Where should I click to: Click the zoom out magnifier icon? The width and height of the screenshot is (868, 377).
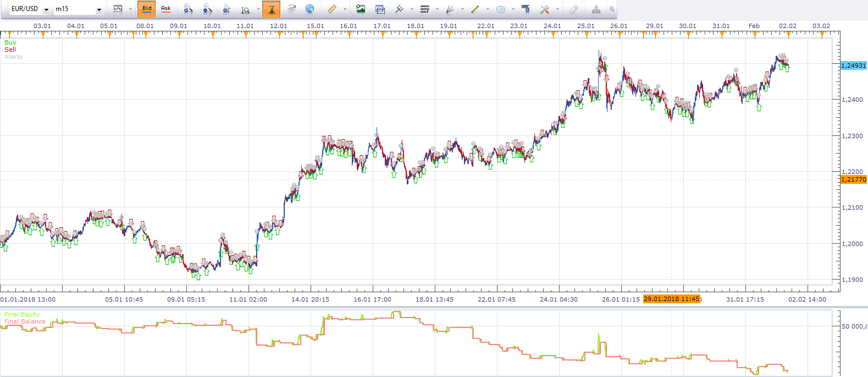207,9
